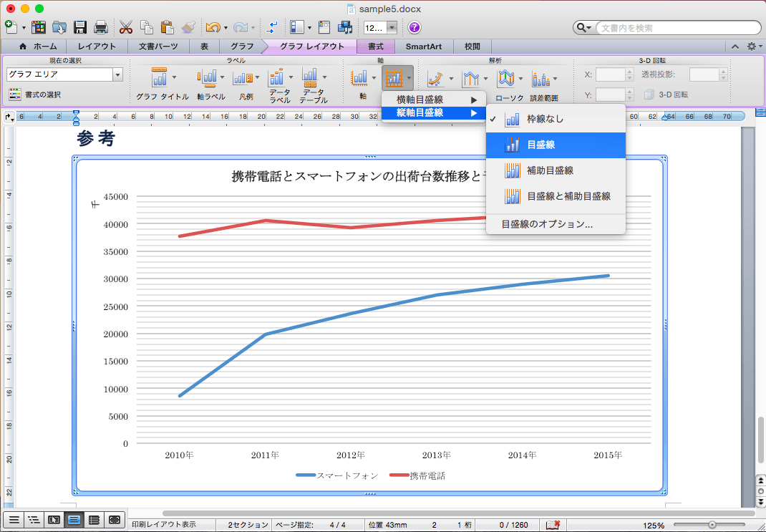The height and width of the screenshot is (532, 766).
Task: Switch to the 校閲 tab
Action: (472, 47)
